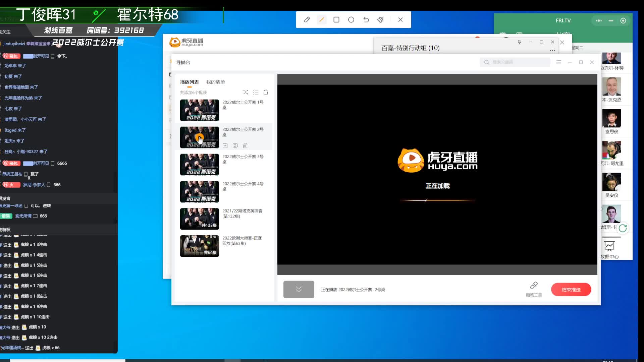The width and height of the screenshot is (644, 362).
Task: Select the orange line tool color highlight
Action: click(x=322, y=19)
